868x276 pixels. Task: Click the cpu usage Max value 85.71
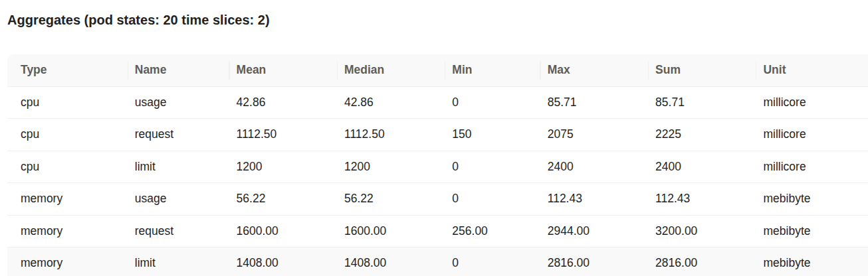[562, 102]
